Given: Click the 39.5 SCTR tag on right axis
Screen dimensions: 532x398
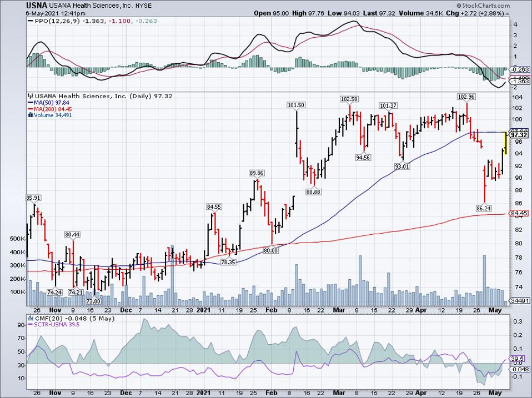Looking at the screenshot, I should (x=518, y=359).
